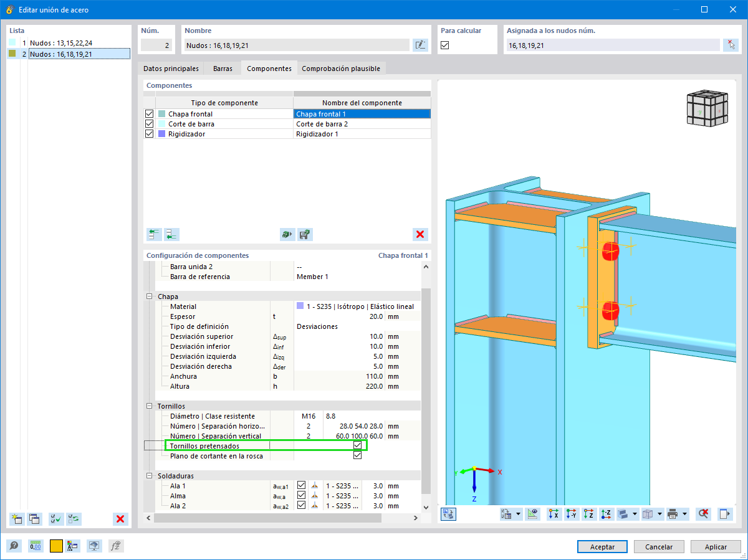The width and height of the screenshot is (748, 560).
Task: Select the Componentes tab
Action: point(269,69)
